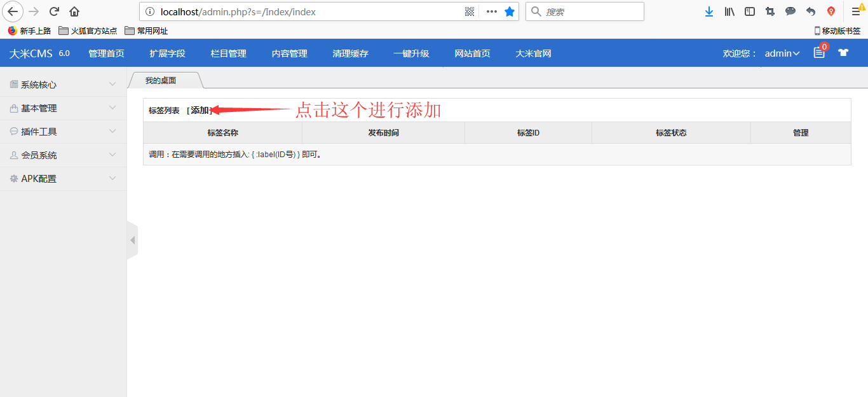Screen dimensions: 868x397
Task: Collapse sidebar using the left-arrow handle
Action: coord(132,240)
